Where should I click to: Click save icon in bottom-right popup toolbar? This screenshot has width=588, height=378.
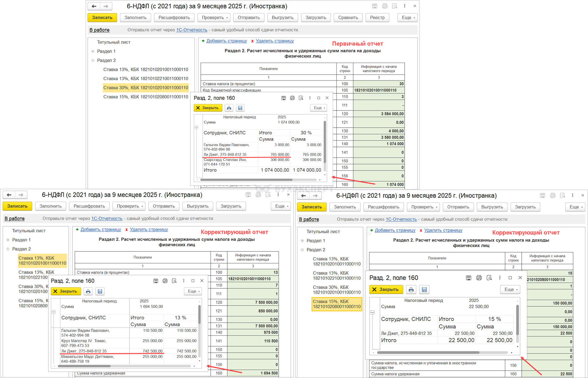(424, 289)
